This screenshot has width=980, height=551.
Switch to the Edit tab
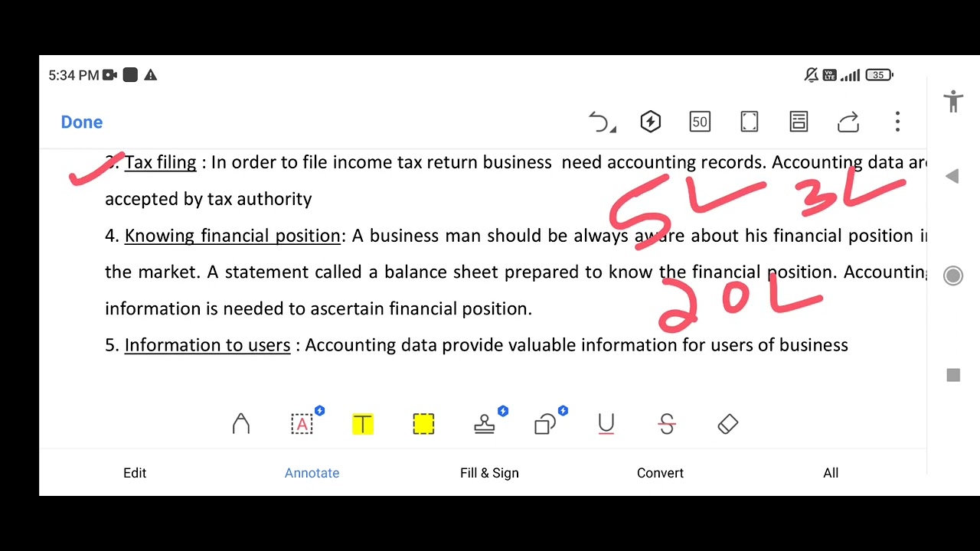135,473
